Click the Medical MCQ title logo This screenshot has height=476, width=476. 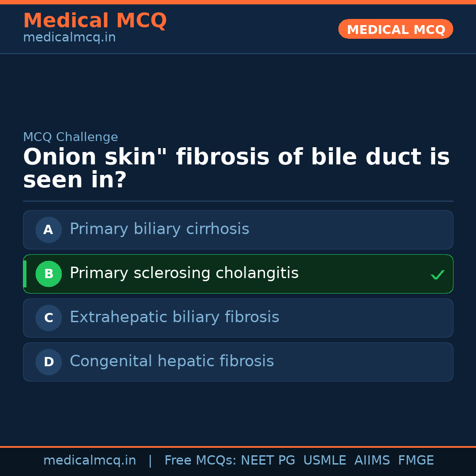[x=95, y=21]
